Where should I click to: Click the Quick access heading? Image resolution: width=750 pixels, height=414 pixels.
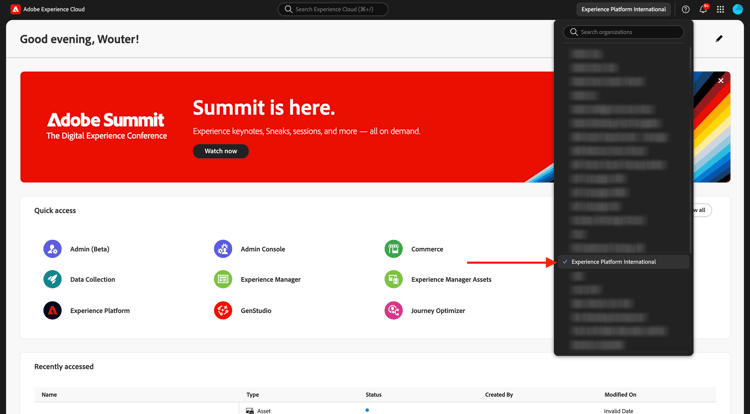[55, 210]
